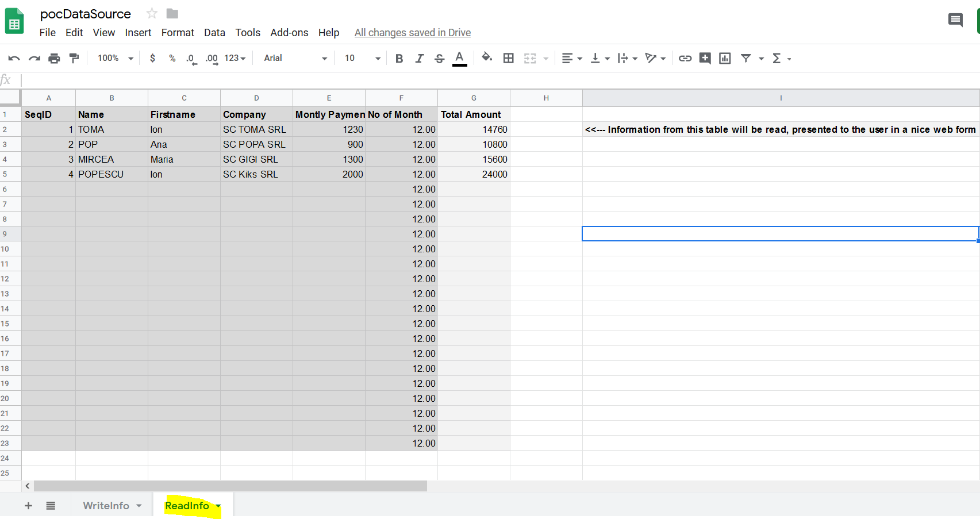This screenshot has height=519, width=980.
Task: Switch to the WriteInfo sheet tab
Action: click(106, 506)
